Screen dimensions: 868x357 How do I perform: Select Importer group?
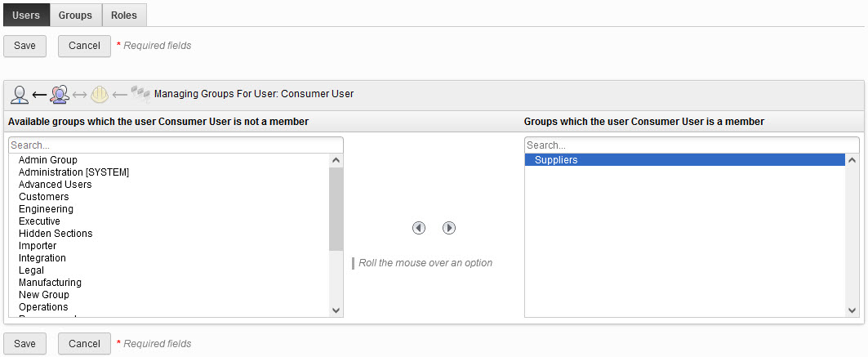click(x=169, y=245)
